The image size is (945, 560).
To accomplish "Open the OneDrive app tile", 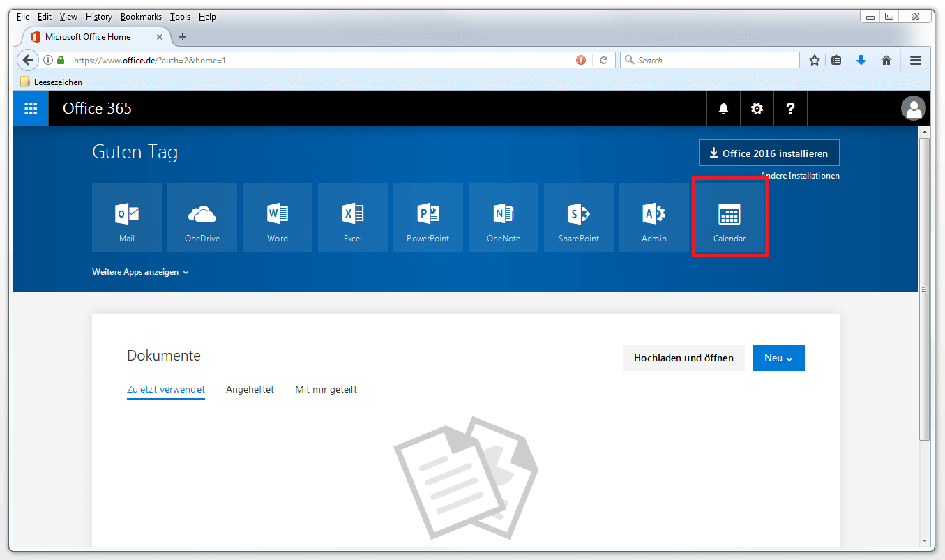I will coord(202,218).
